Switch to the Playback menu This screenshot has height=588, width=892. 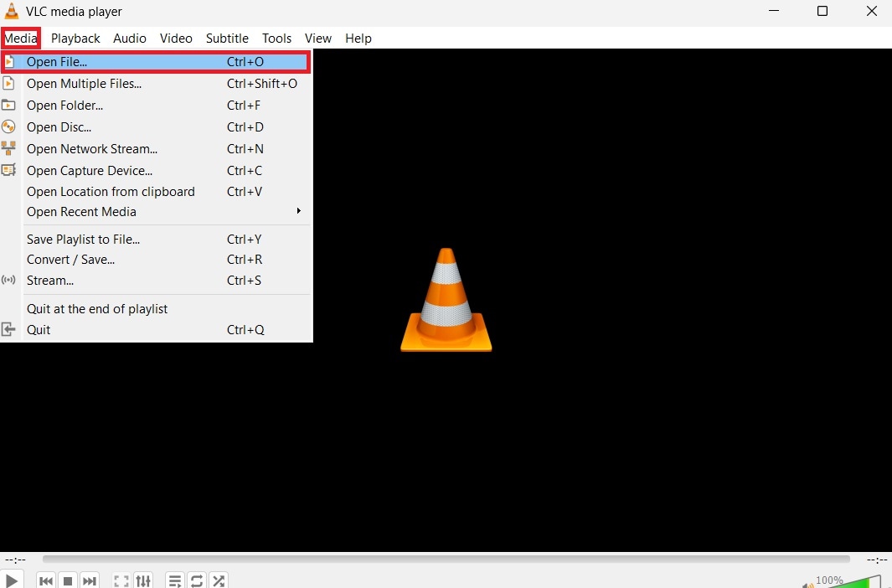pyautogui.click(x=75, y=39)
